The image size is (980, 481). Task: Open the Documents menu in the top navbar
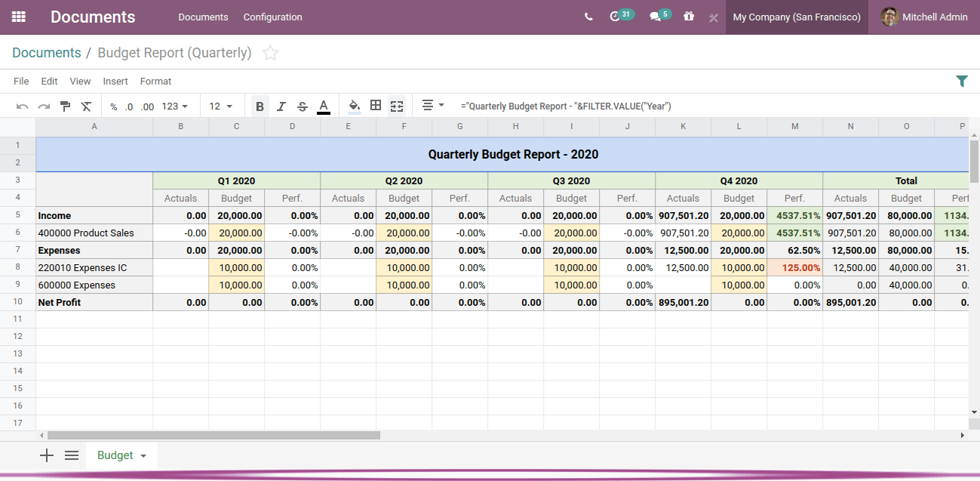point(203,17)
